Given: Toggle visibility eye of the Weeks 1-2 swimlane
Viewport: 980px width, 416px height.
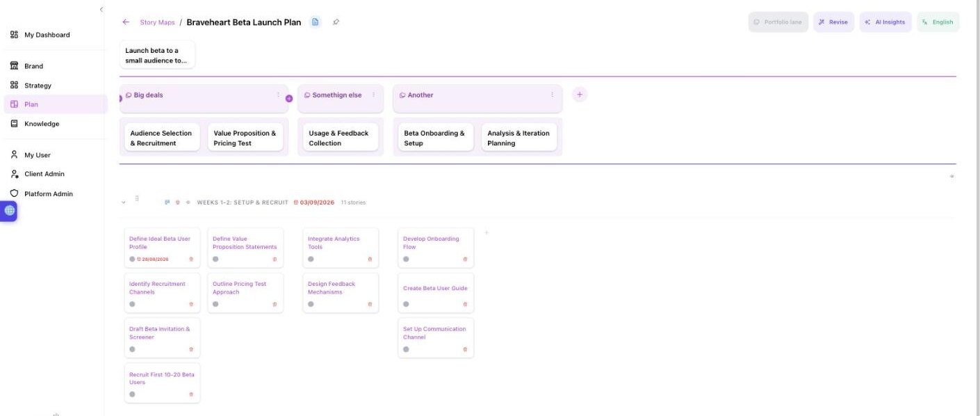Looking at the screenshot, I should (188, 202).
